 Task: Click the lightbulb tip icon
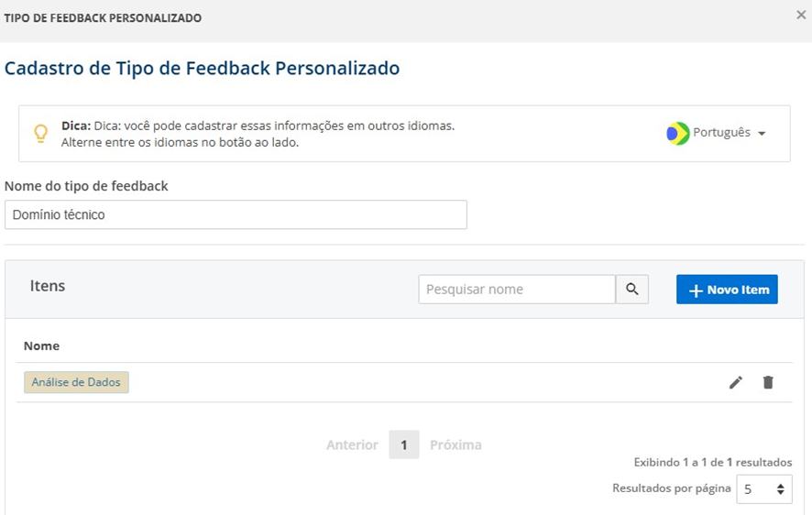point(41,134)
